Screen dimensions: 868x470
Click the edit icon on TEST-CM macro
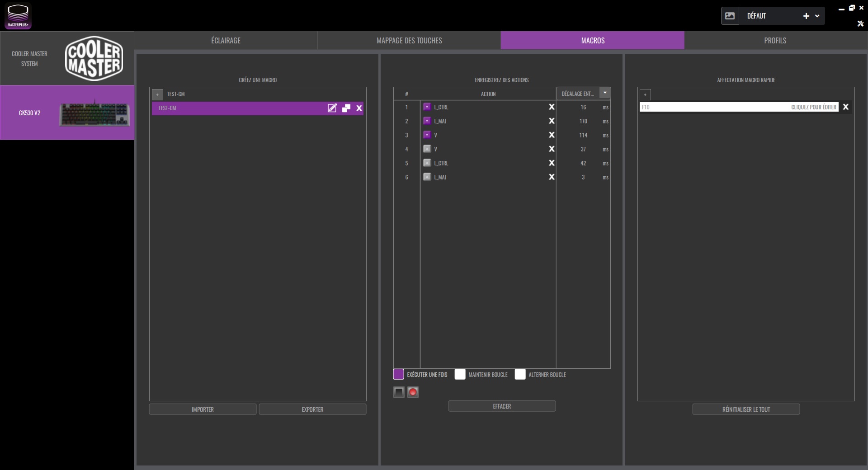click(x=332, y=108)
